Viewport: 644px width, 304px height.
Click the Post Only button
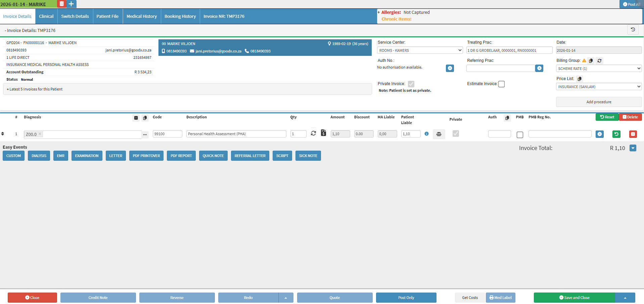point(406,298)
